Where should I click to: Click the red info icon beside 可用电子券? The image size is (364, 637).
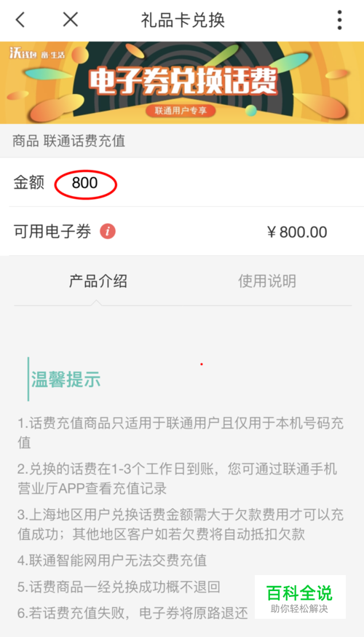pyautogui.click(x=108, y=232)
